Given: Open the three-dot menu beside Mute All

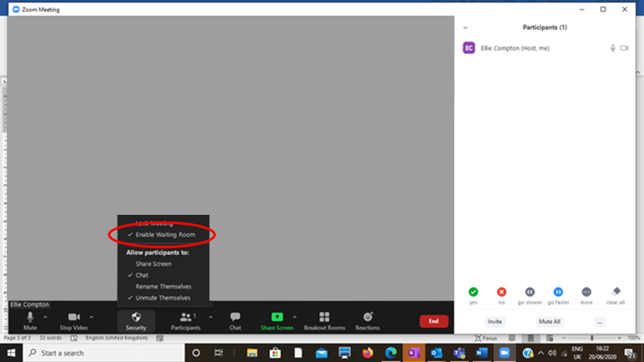Looking at the screenshot, I should (599, 321).
